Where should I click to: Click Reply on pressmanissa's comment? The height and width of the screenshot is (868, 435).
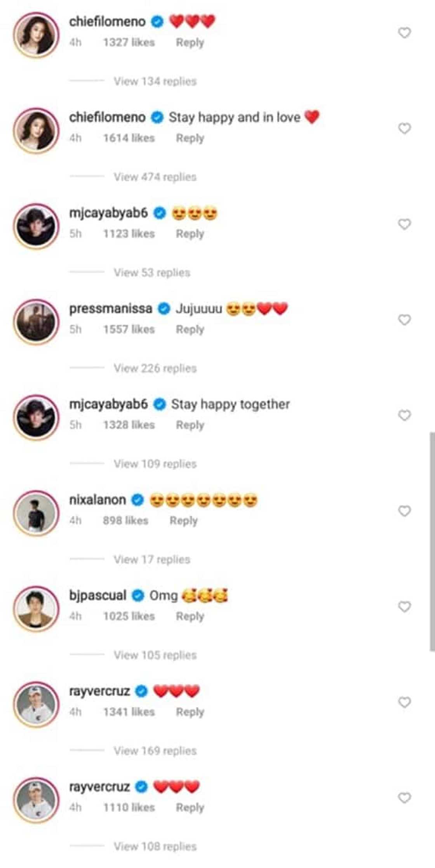point(190,329)
